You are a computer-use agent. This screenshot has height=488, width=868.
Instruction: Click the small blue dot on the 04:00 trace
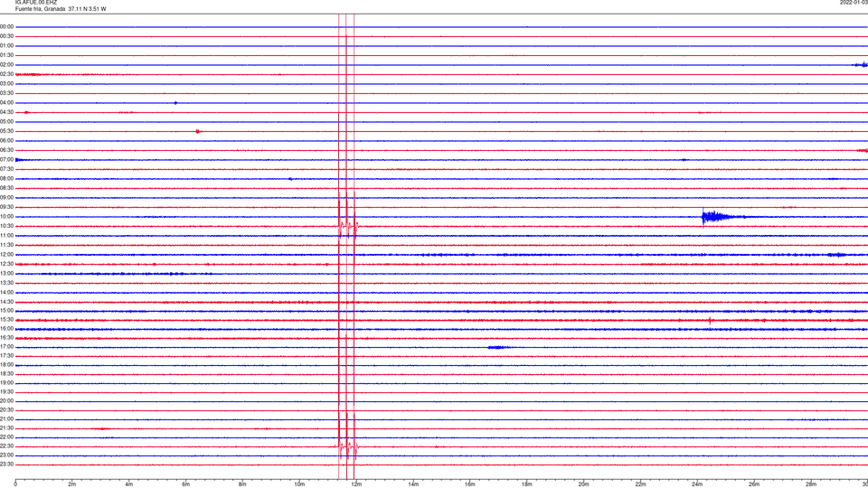point(175,103)
